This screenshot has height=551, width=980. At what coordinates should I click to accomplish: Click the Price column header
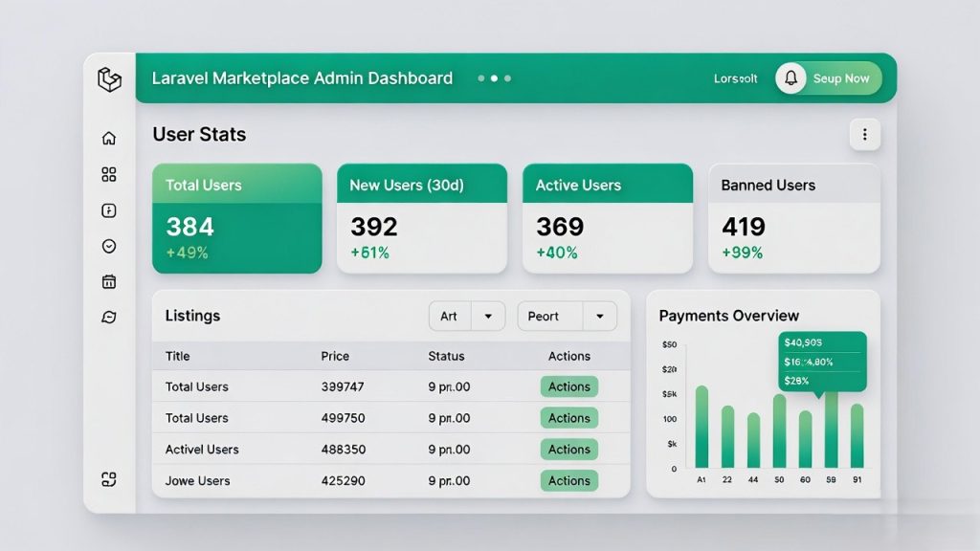(x=335, y=356)
